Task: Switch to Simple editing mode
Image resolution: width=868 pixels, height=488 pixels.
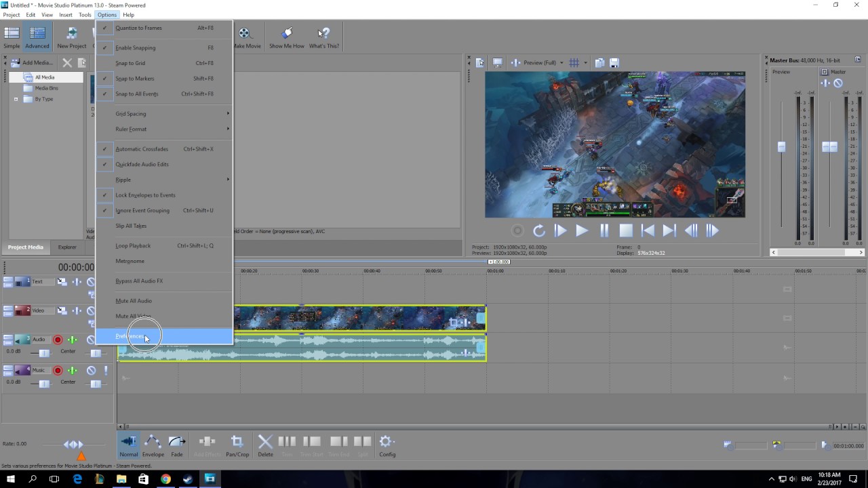Action: 12,37
